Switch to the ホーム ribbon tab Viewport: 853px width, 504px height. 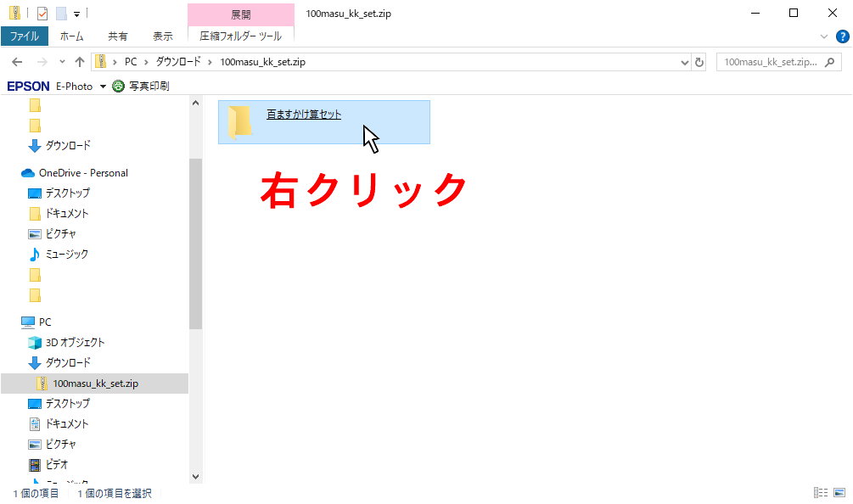click(x=71, y=36)
